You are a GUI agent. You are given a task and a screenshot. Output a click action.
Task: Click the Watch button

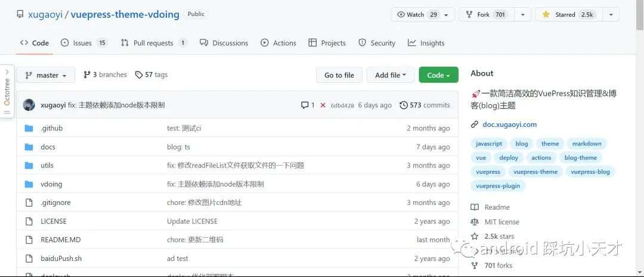click(423, 14)
